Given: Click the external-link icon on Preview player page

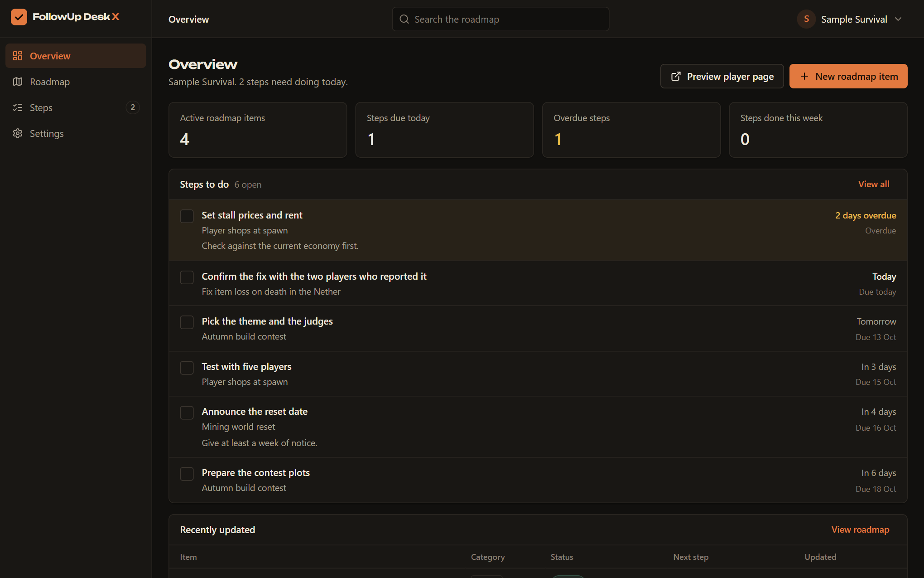Looking at the screenshot, I should coord(675,76).
